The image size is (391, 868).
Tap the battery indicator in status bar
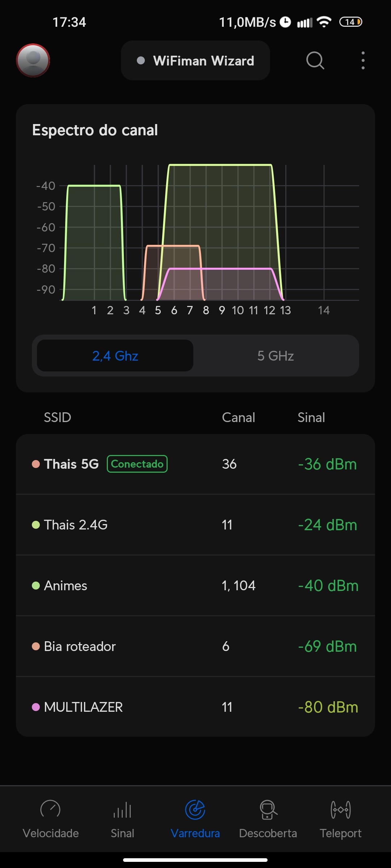350,22
